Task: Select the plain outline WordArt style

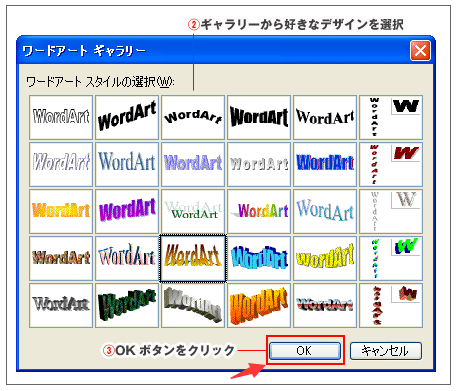Action: click(61, 117)
